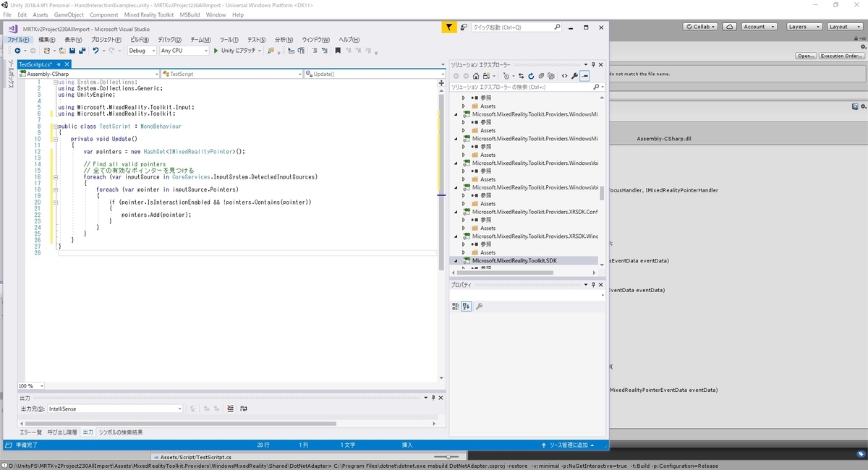
Task: Click the Clear All icon in the Output panel
Action: pos(230,409)
